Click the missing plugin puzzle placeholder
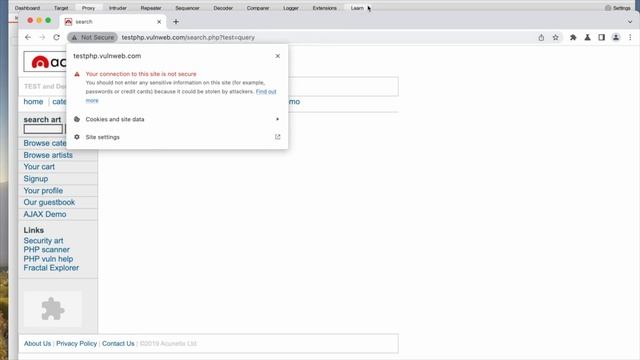640x360 pixels. (x=53, y=309)
